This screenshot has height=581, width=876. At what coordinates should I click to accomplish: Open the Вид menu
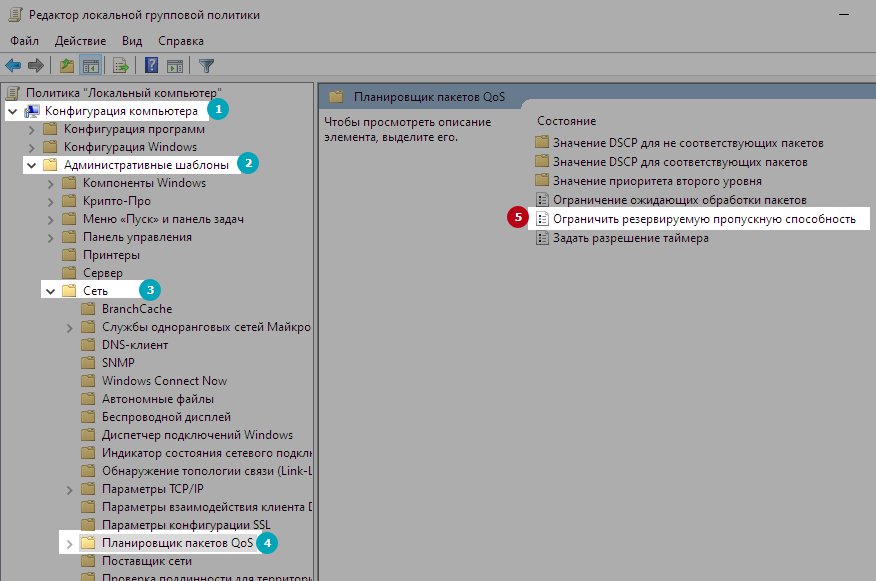(x=132, y=41)
